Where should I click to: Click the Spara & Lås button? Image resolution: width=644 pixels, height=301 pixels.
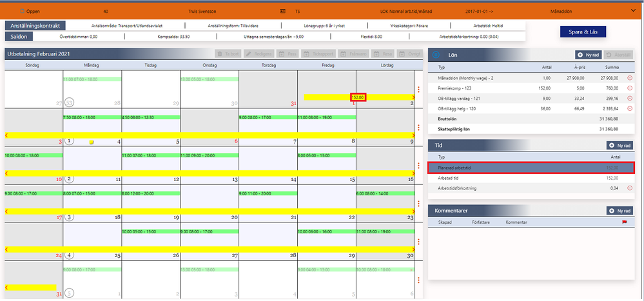coord(583,32)
